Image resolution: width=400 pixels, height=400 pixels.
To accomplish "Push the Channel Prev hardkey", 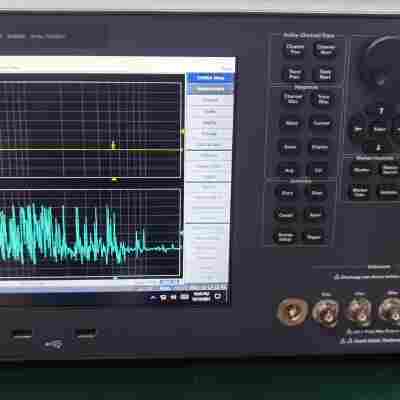I will pos(295,49).
